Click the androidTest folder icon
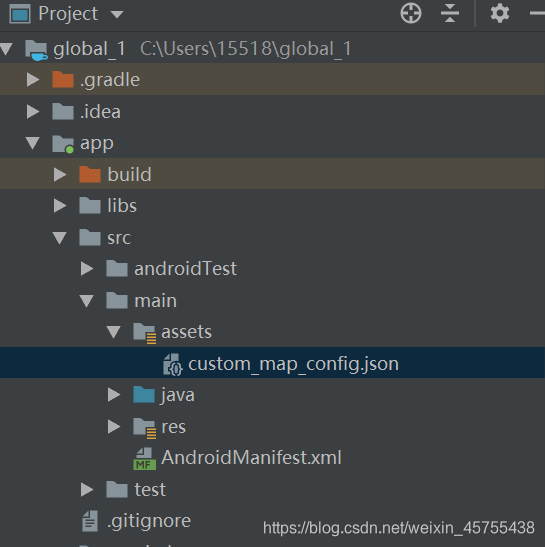 117,269
